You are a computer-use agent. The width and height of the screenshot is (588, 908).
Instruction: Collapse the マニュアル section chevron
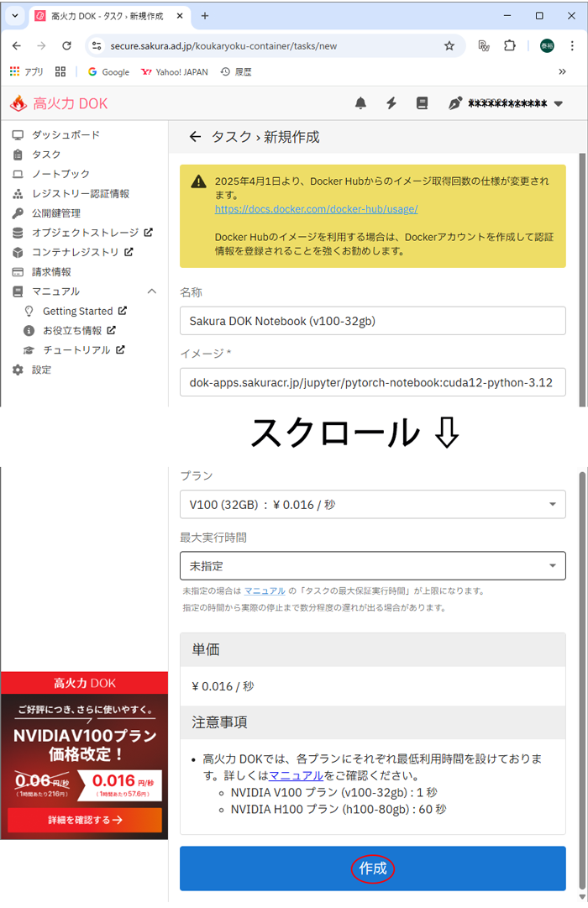click(x=152, y=291)
